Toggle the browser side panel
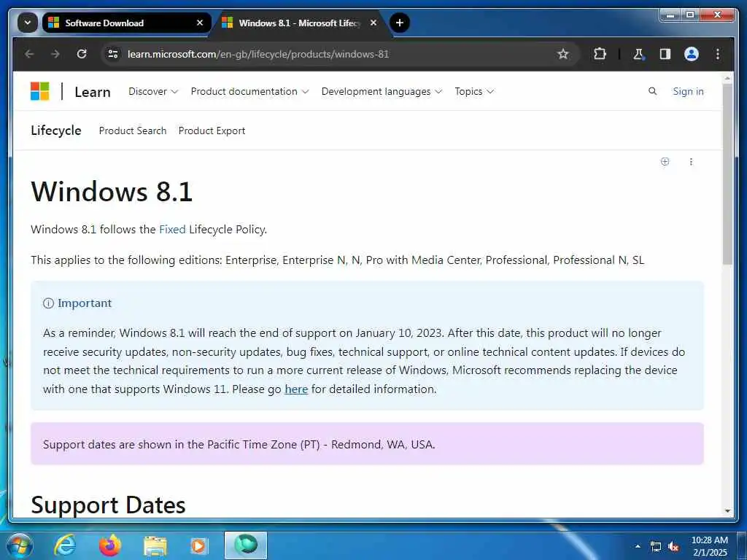Viewport: 747px width, 560px height. [665, 54]
